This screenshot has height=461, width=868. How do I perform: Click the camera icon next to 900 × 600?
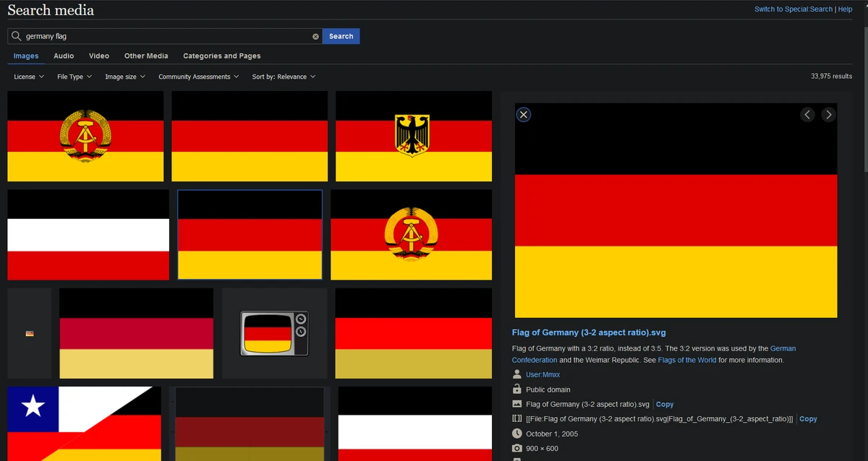pos(516,448)
